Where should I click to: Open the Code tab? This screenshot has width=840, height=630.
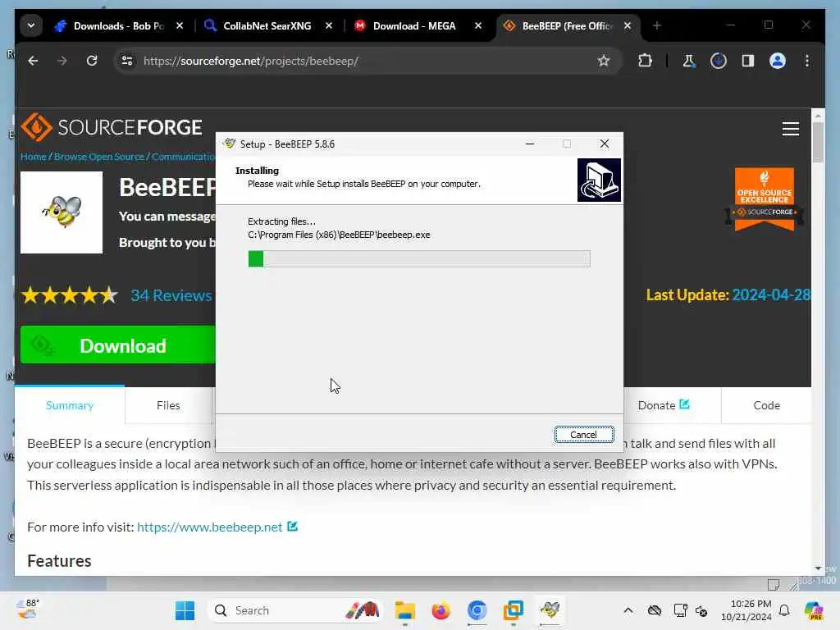(x=767, y=405)
